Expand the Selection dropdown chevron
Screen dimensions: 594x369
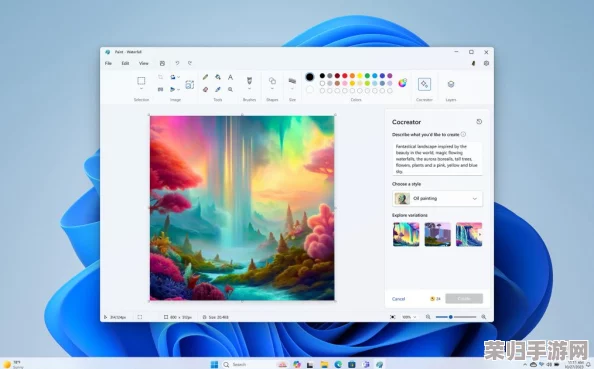(141, 89)
